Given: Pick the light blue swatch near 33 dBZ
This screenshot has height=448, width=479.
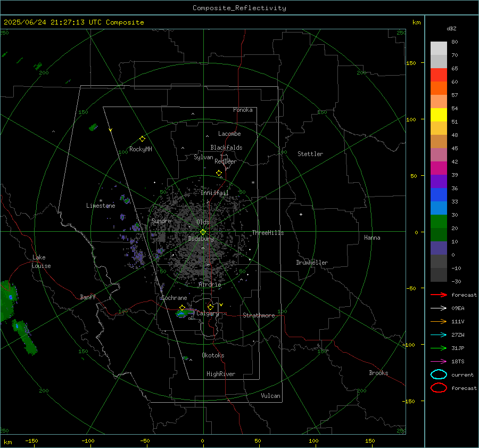Looking at the screenshot, I should (439, 208).
